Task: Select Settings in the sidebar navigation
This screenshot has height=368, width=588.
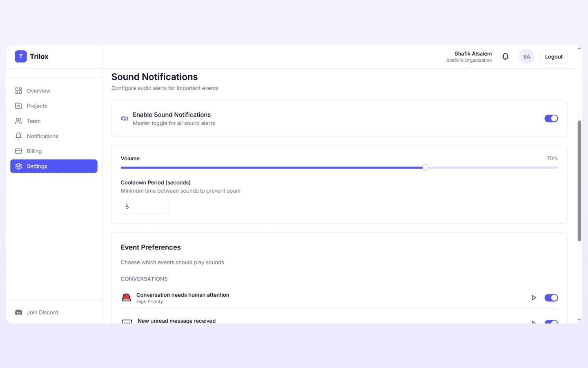Action: (x=37, y=166)
